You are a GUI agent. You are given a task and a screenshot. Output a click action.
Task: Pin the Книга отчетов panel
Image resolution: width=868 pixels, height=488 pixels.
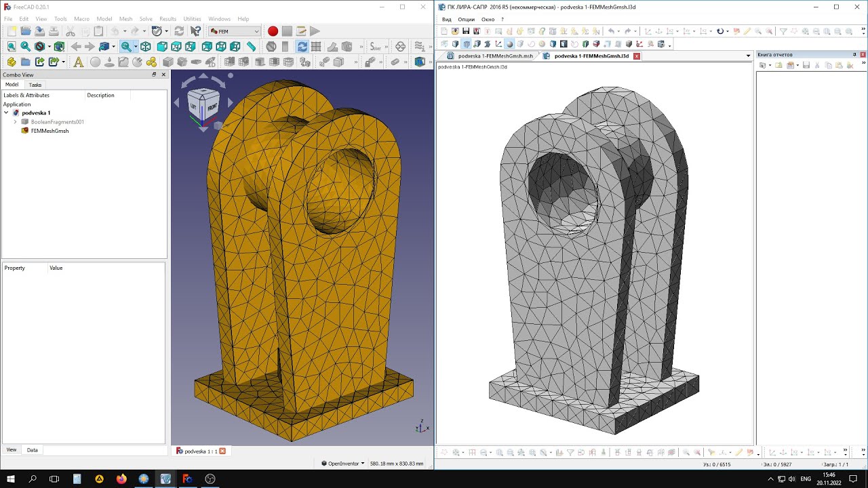[854, 54]
